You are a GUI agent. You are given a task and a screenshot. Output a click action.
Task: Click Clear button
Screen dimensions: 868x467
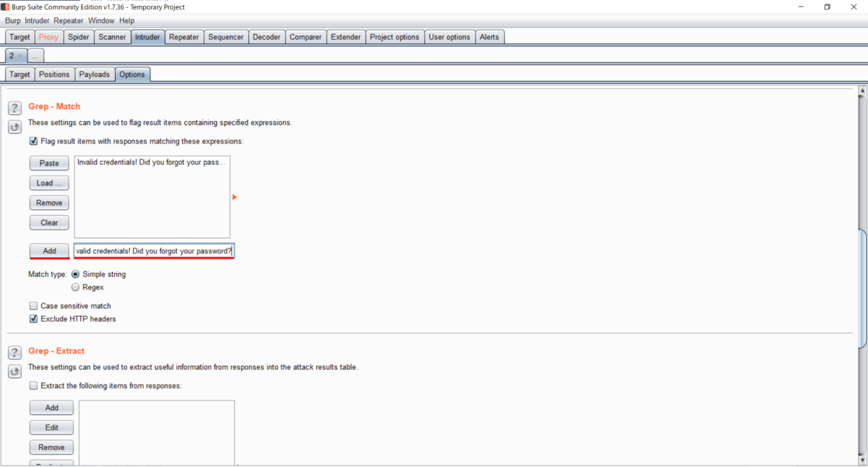[49, 222]
